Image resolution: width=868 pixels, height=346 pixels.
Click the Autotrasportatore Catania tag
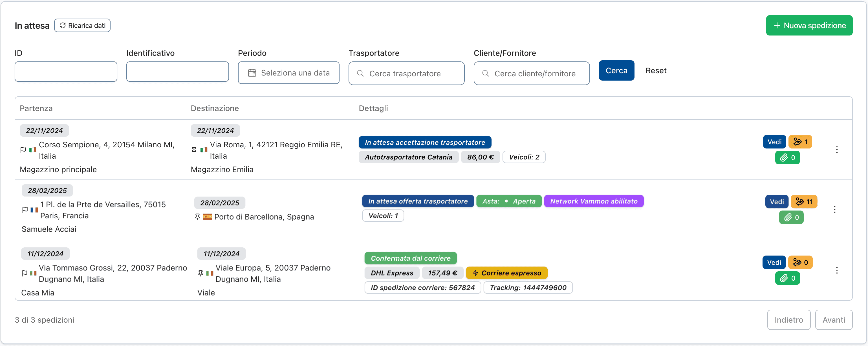point(408,157)
